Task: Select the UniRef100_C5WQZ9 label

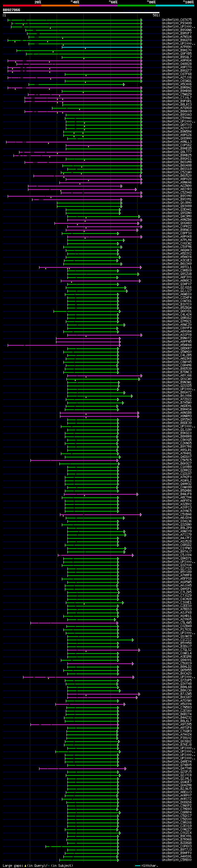Action: [x=177, y=94]
